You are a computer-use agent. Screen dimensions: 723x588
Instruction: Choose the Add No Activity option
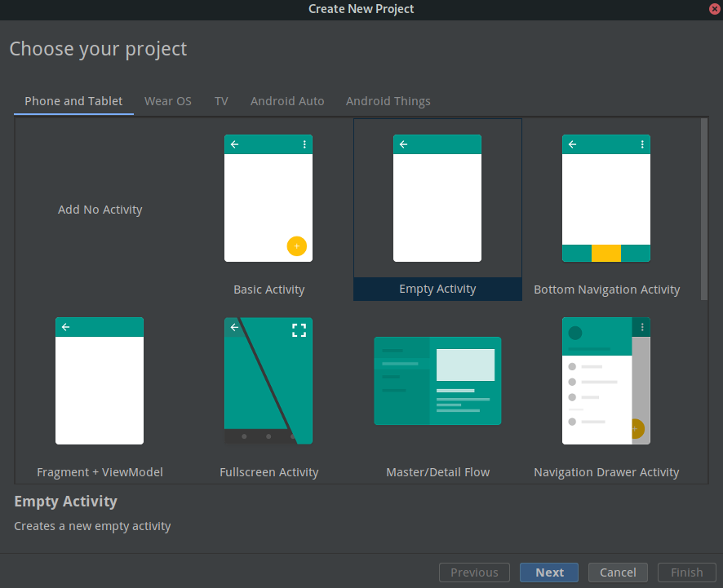click(100, 210)
